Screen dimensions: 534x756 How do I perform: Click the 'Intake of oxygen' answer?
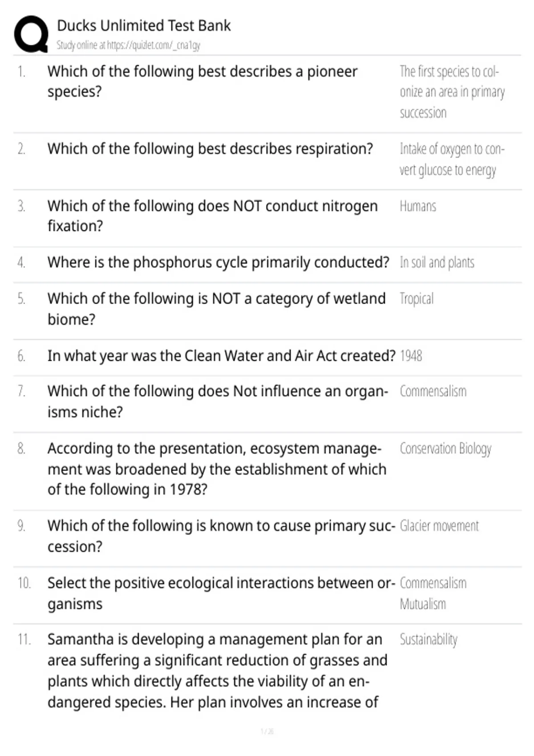point(452,159)
